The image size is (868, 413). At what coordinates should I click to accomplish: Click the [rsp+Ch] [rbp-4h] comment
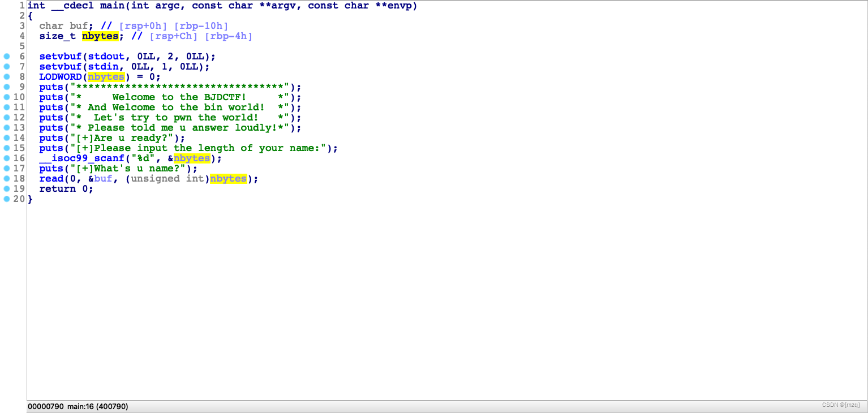coord(201,36)
